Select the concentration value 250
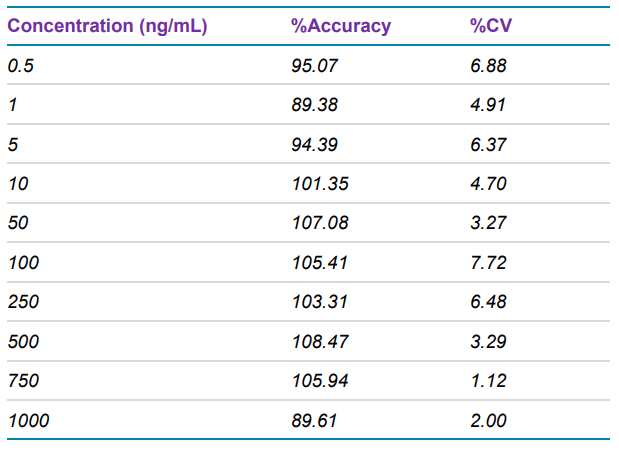The height and width of the screenshot is (453, 619). click(x=21, y=302)
